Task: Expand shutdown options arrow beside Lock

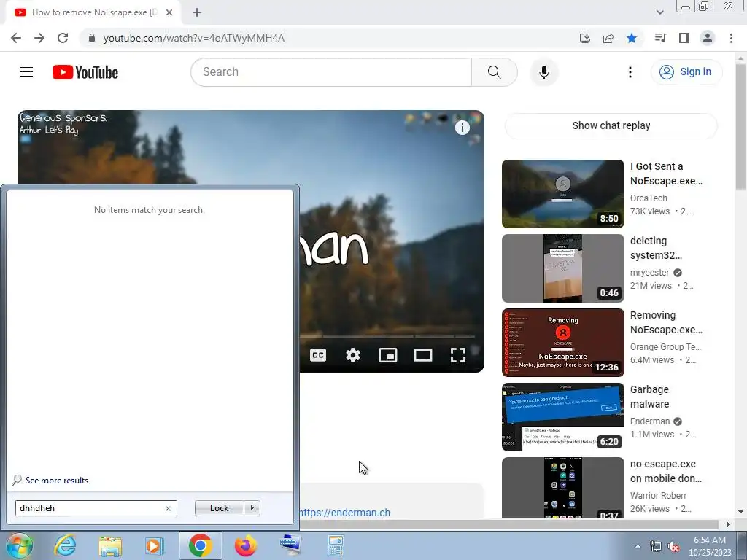Action: click(252, 508)
